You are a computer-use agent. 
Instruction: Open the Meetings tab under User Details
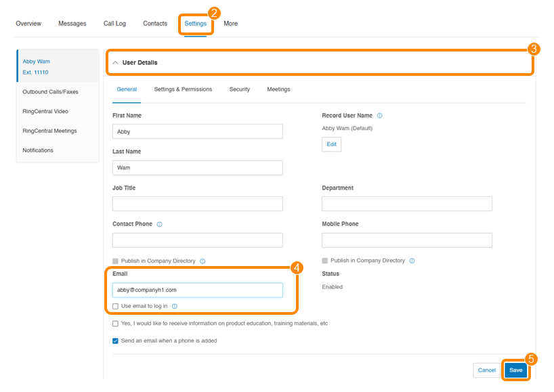coord(278,89)
